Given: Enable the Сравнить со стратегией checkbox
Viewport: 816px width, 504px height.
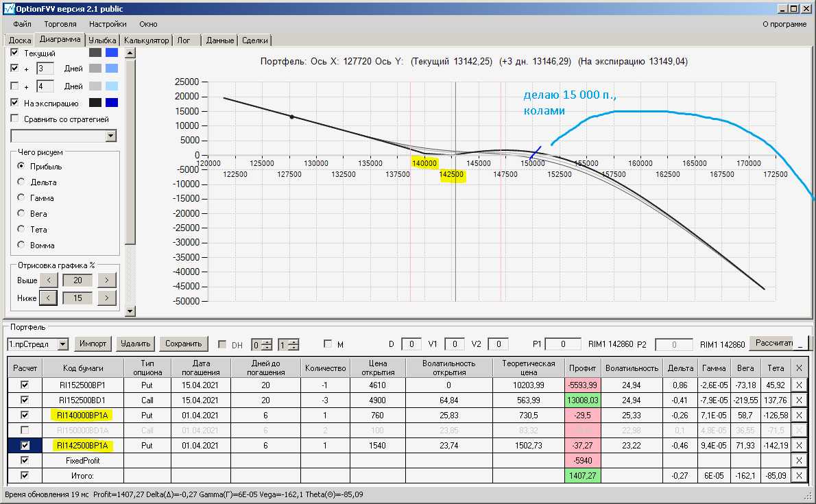Looking at the screenshot, I should click(14, 119).
